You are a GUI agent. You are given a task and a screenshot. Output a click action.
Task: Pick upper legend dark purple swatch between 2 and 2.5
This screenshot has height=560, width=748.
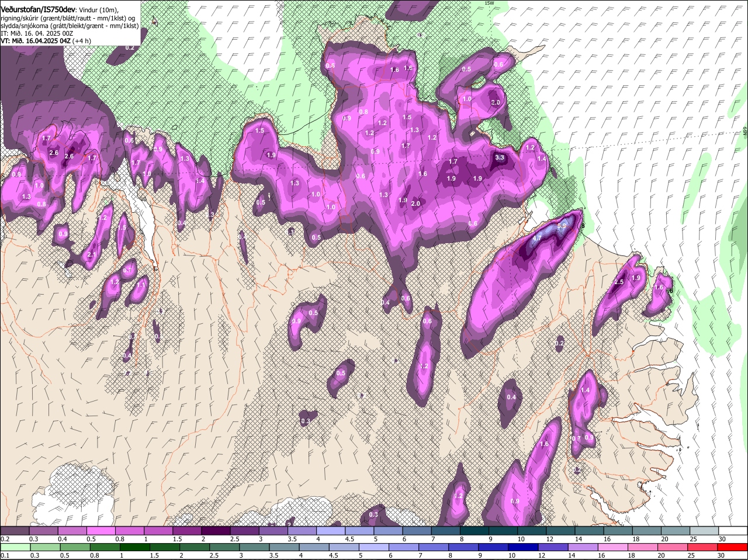coord(216,530)
